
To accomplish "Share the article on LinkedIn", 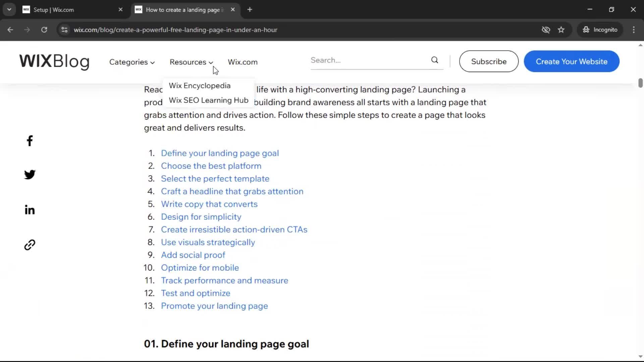I will (30, 210).
